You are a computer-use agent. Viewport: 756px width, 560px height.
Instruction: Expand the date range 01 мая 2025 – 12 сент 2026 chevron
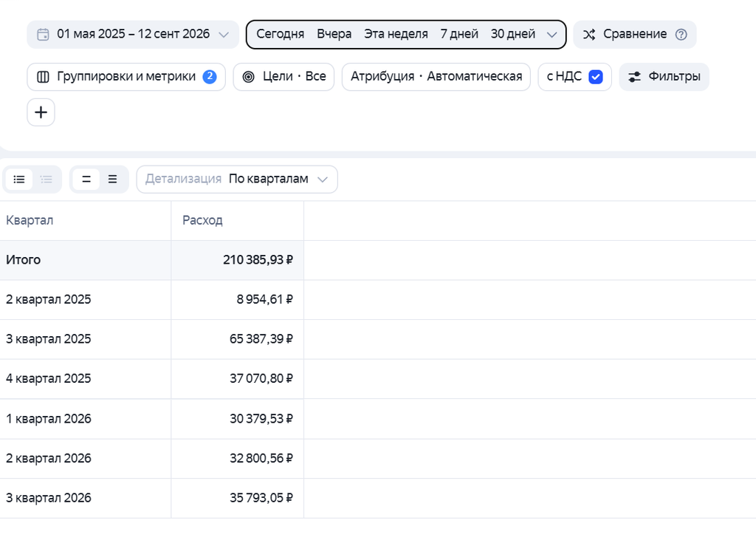click(223, 35)
